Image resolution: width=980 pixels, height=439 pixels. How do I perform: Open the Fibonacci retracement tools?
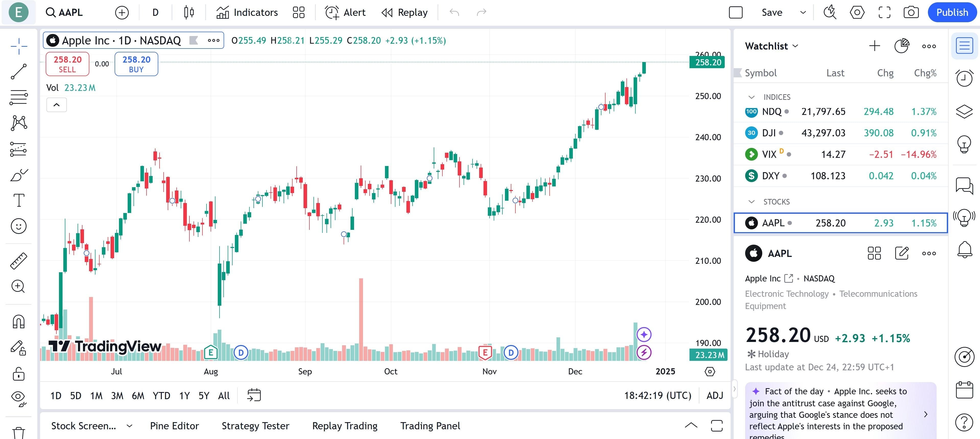point(19,98)
